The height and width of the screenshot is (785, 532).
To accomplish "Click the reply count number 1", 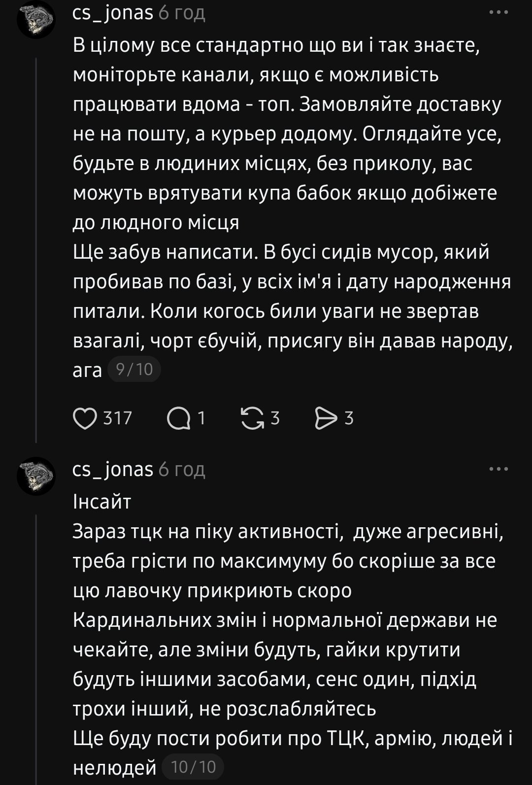I will pos(201,418).
